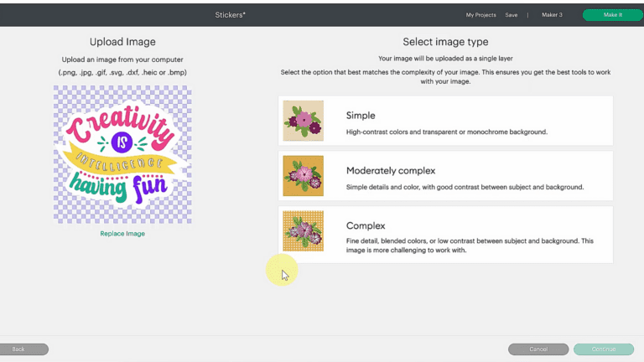Click the Replace Image link
The width and height of the screenshot is (644, 362).
coord(122,234)
